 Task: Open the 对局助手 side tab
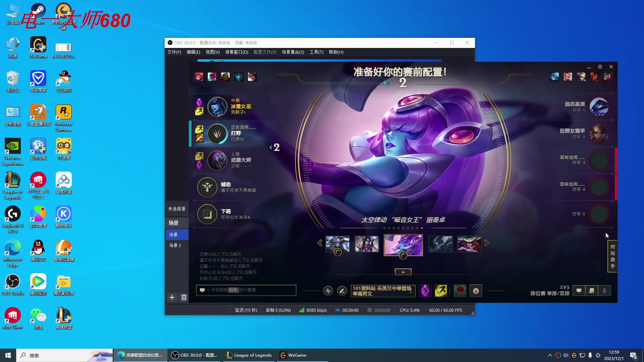point(612,256)
